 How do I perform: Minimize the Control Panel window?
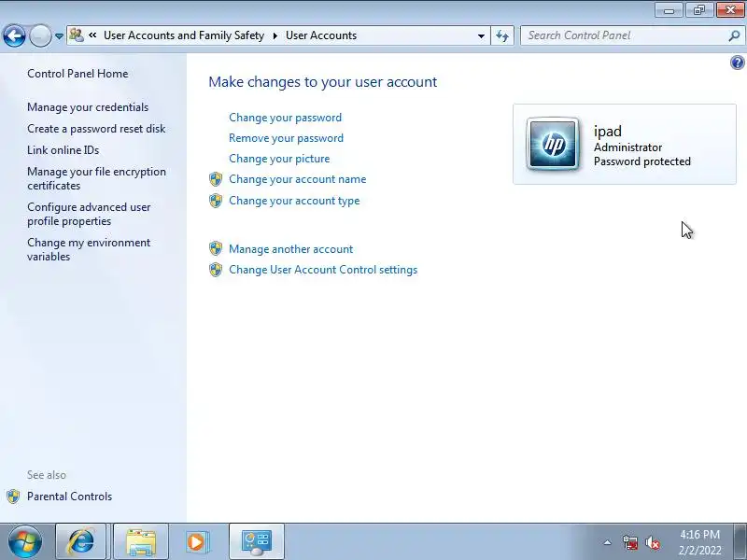[669, 9]
